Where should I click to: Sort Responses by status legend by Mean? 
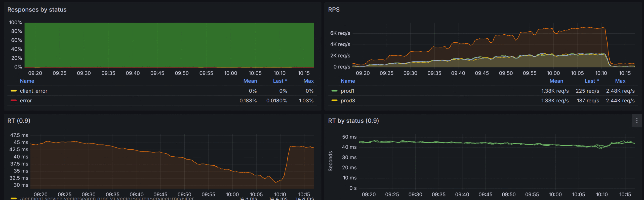click(x=250, y=81)
